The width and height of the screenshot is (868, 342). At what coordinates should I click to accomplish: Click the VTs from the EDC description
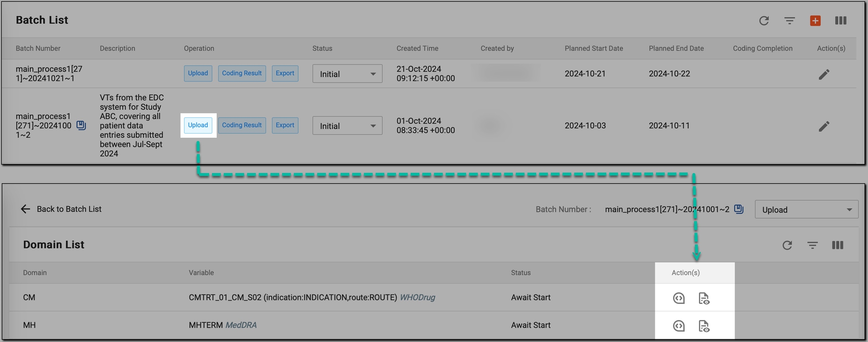[x=132, y=126]
